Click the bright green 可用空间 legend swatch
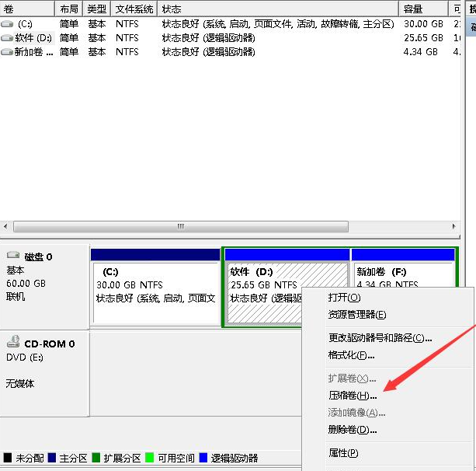Screen dimensions: 476x471 click(149, 457)
